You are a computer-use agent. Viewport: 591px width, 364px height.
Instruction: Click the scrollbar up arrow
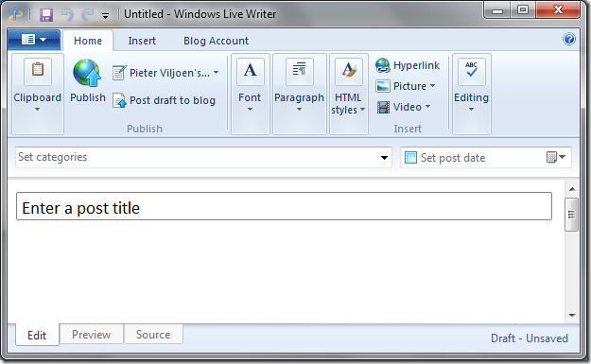(572, 189)
